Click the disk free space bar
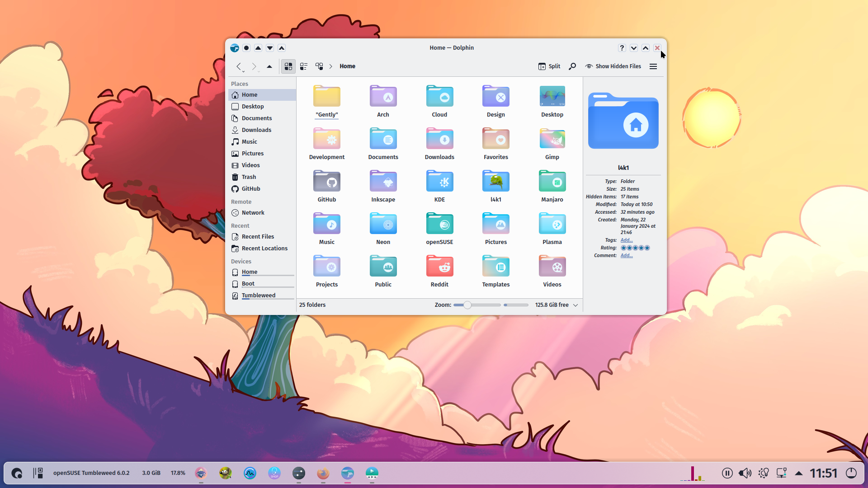The height and width of the screenshot is (488, 868). pyautogui.click(x=516, y=305)
